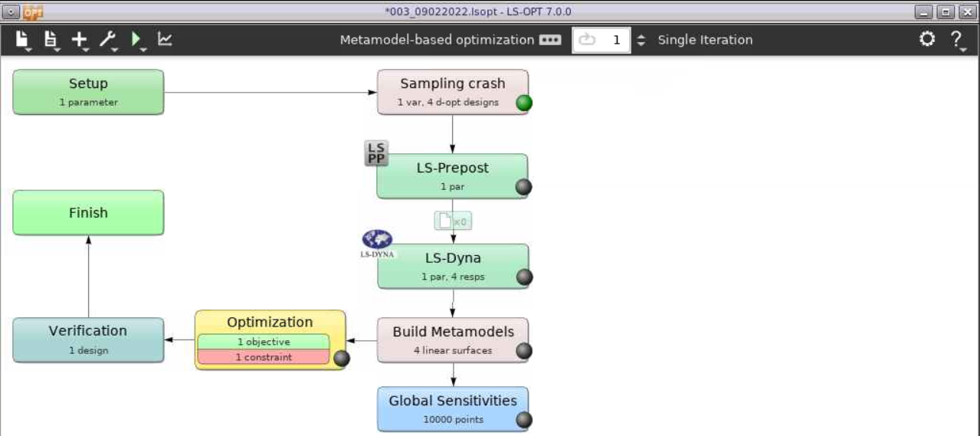Click the LSPP icon beside LS-Prepost
This screenshot has height=436, width=980.
[x=376, y=152]
